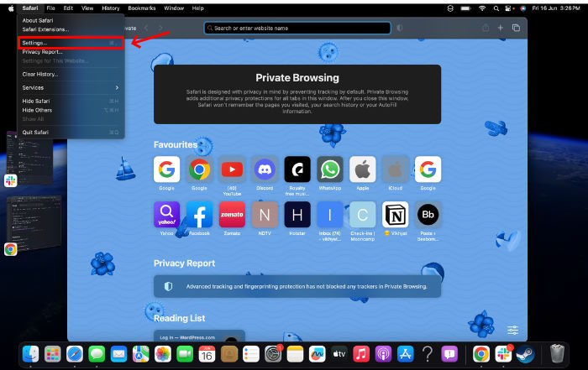
Task: Open the Notion Vikhyat favourite
Action: point(396,215)
